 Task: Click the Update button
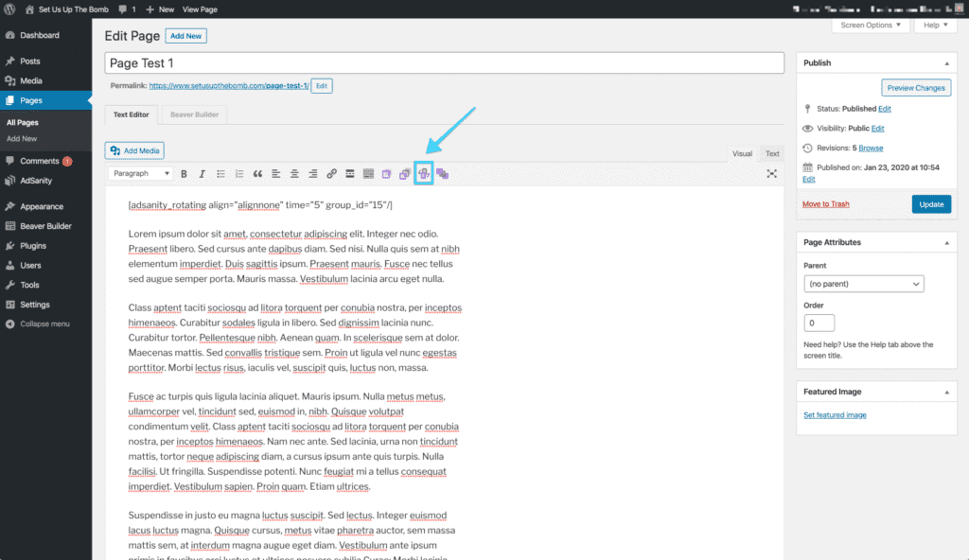point(930,203)
